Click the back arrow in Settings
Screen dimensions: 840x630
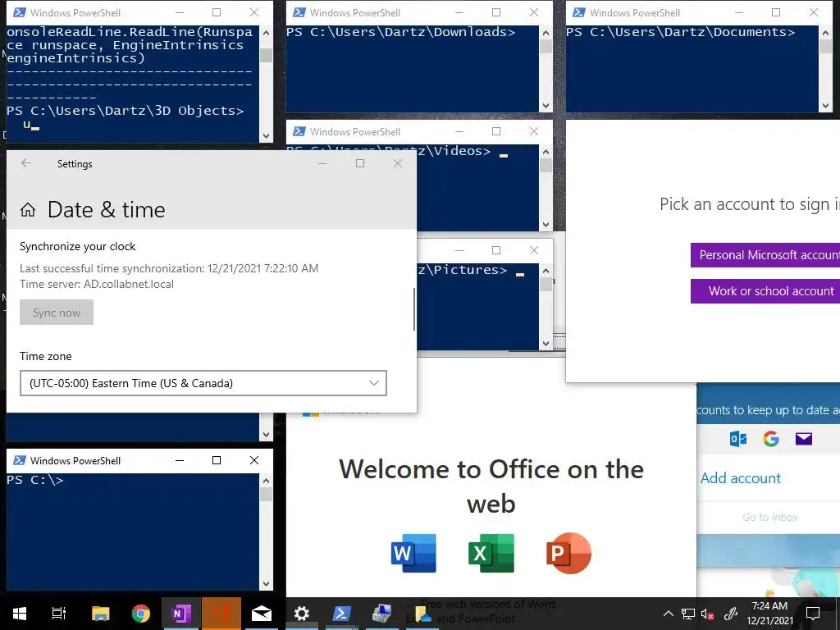[25, 163]
